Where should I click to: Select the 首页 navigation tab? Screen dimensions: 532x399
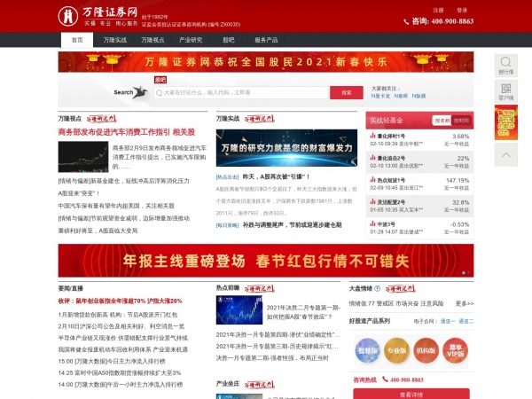click(77, 40)
